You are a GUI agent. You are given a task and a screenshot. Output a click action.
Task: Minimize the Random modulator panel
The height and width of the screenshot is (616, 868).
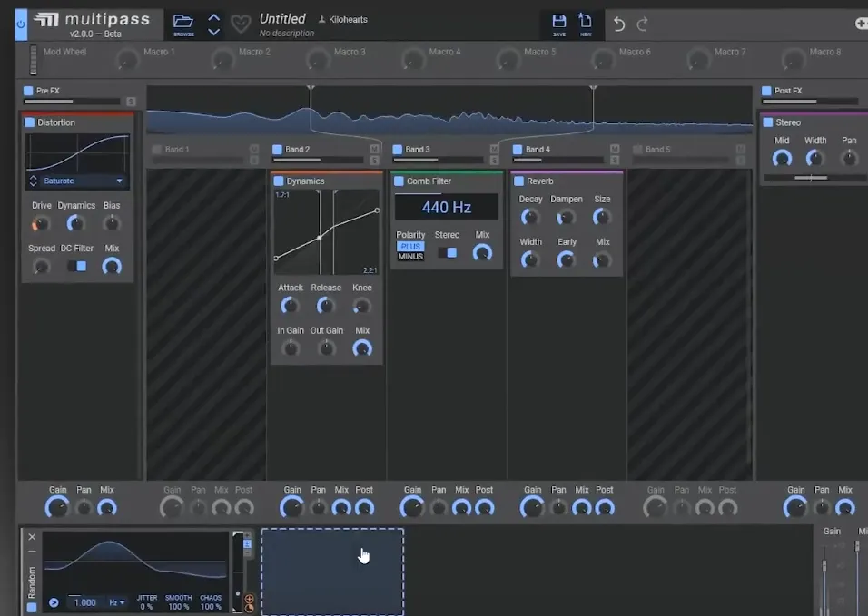pos(32,552)
